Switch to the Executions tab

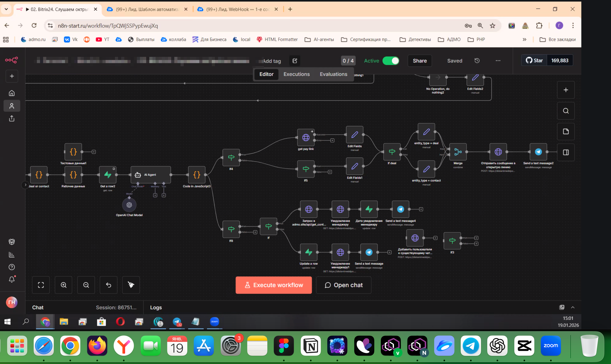[296, 74]
